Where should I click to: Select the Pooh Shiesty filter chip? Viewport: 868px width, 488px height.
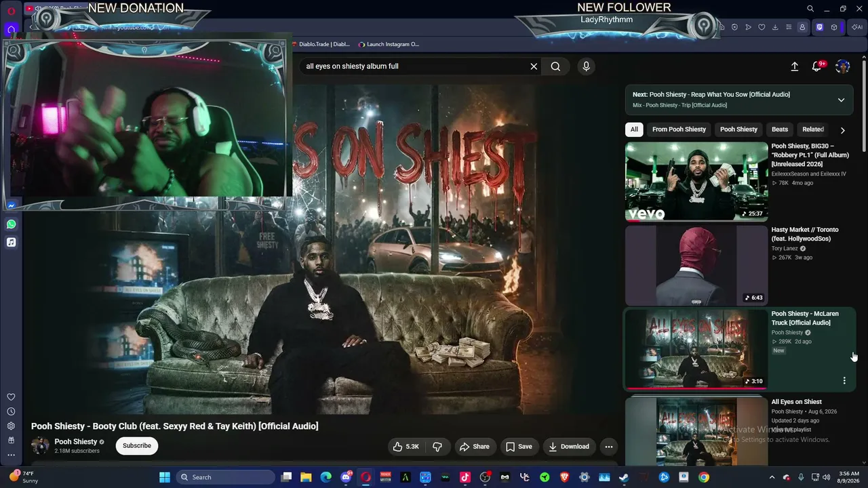(738, 129)
